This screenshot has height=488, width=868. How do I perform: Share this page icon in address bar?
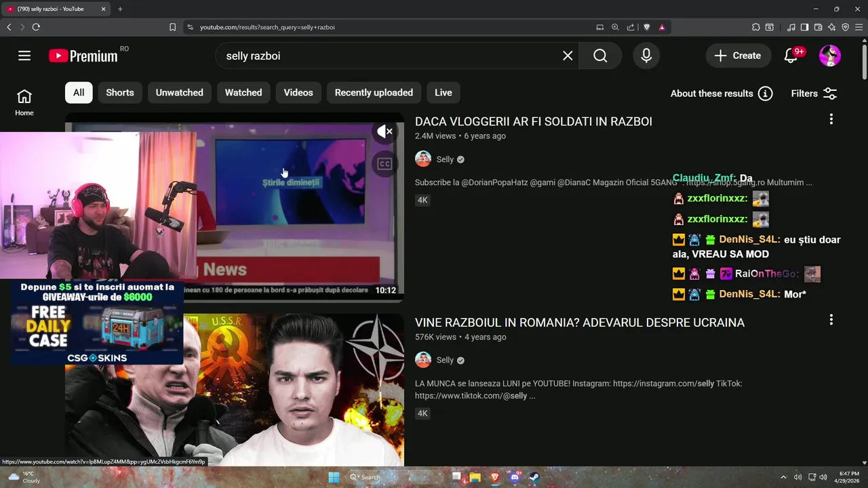point(631,27)
